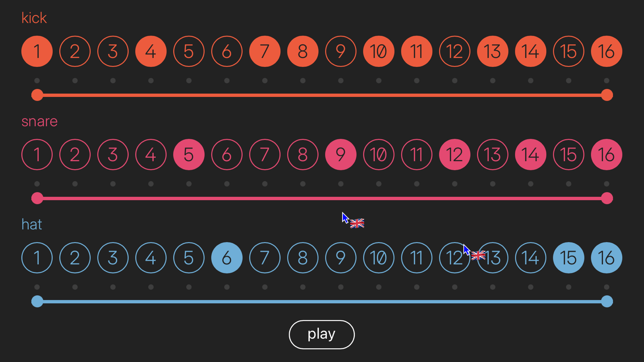Enable snare step 1
The height and width of the screenshot is (362, 644).
coord(37,154)
